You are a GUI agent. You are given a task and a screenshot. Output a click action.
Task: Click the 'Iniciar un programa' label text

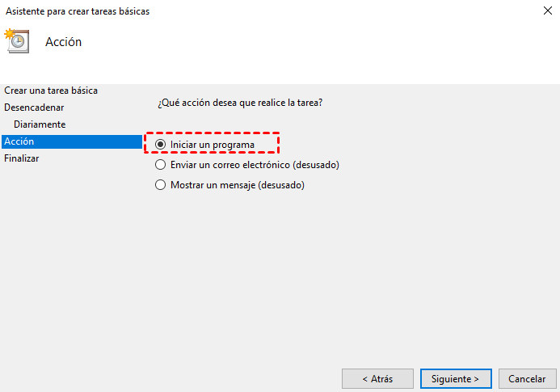213,145
